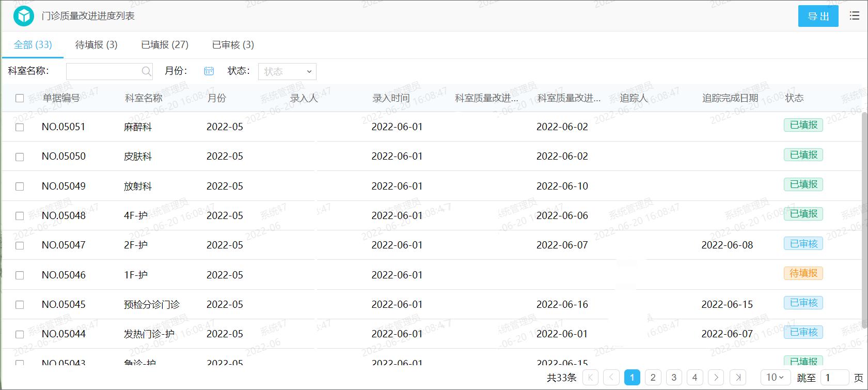Image resolution: width=868 pixels, height=390 pixels.
Task: Click the NO.05048 document number
Action: coord(64,216)
